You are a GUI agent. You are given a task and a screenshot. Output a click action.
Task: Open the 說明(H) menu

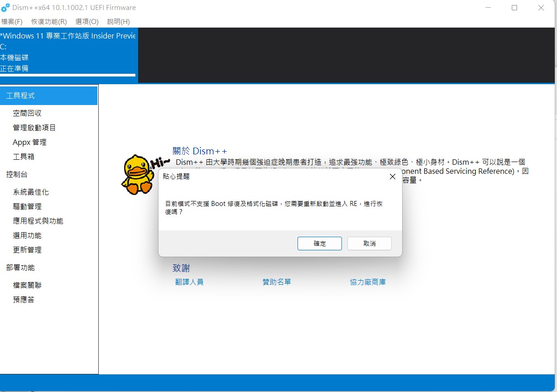tap(118, 21)
